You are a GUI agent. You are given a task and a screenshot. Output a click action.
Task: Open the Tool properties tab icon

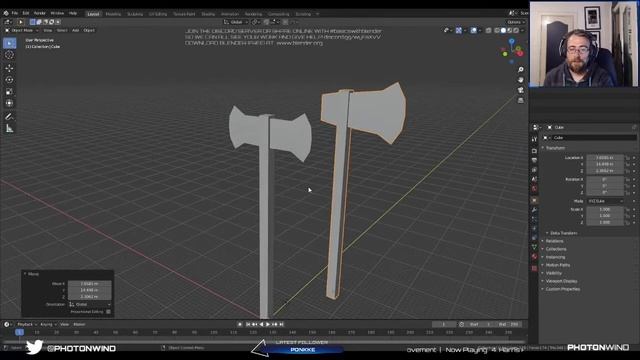point(534,140)
